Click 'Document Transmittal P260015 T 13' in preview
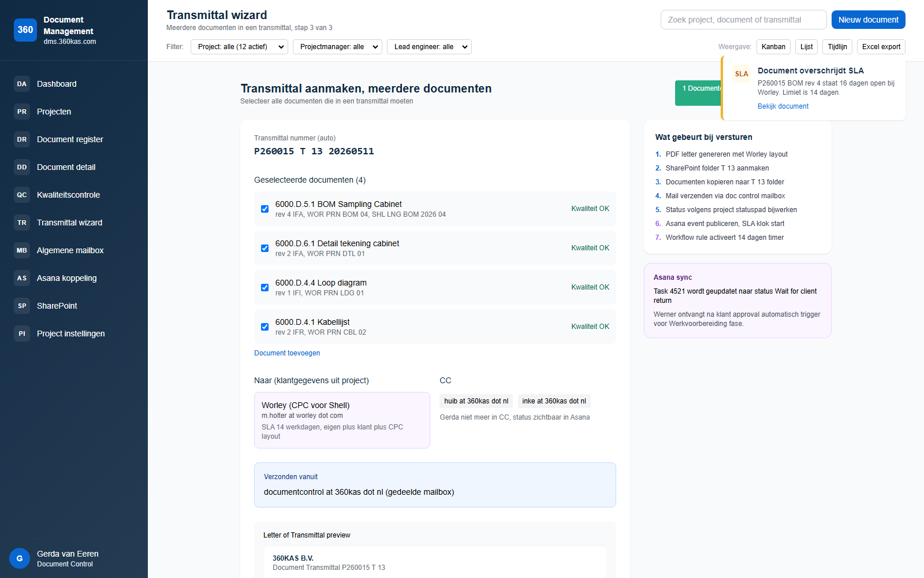This screenshot has width=924, height=578. tap(329, 568)
